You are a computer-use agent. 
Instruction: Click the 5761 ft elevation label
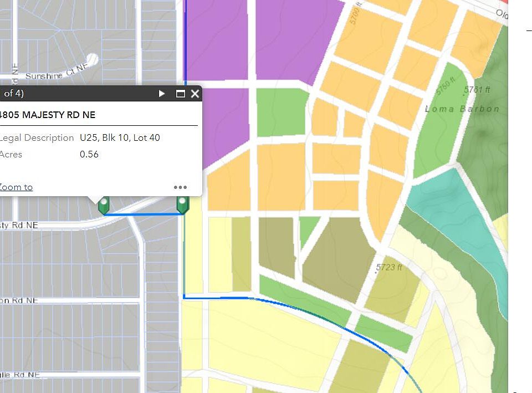[477, 89]
